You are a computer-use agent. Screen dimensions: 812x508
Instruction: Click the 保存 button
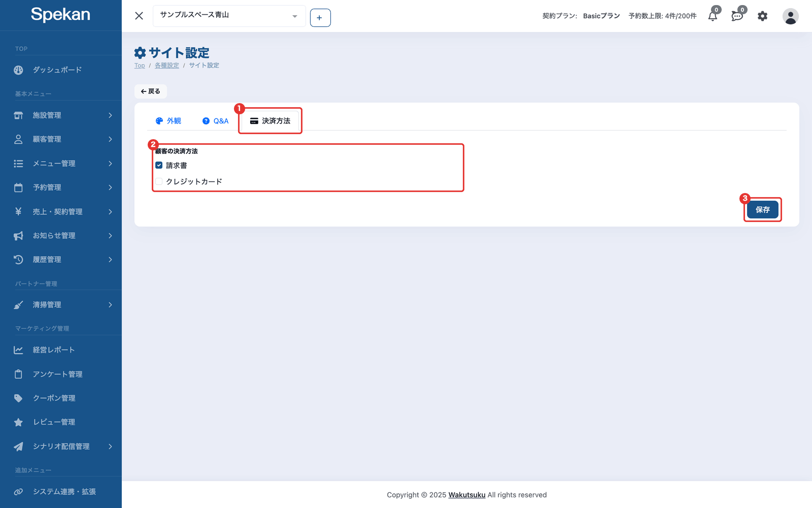coord(762,210)
